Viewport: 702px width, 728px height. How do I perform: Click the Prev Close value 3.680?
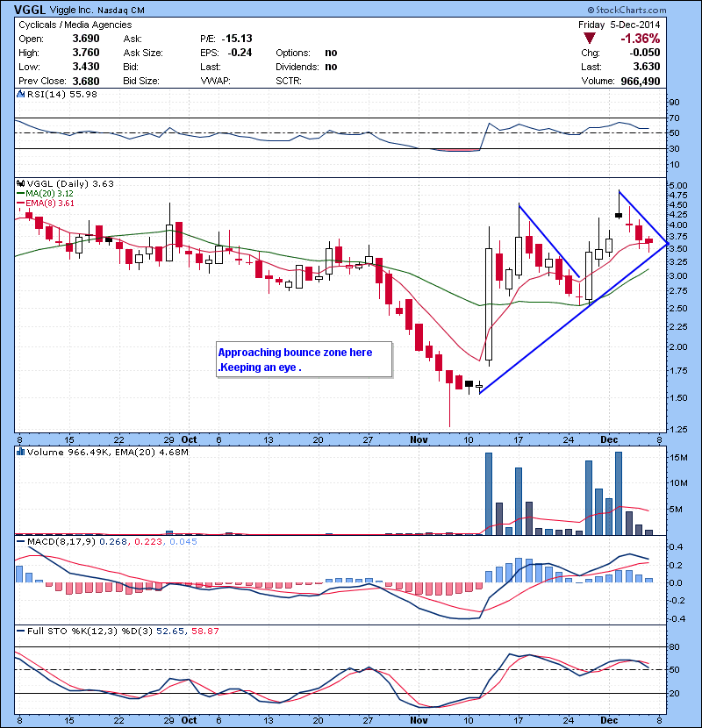tap(85, 81)
